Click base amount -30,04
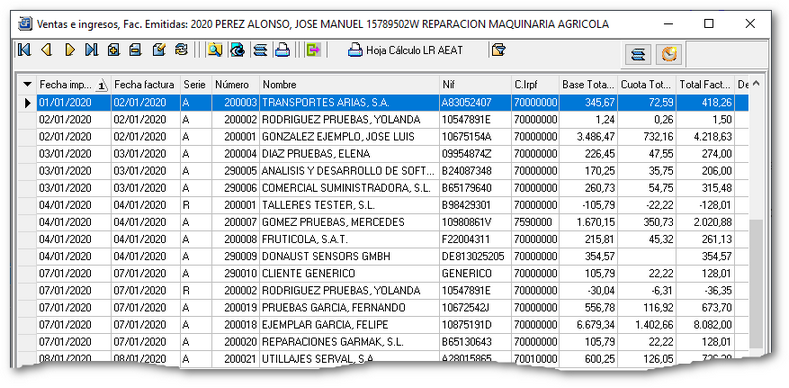Screen dimensions: 789x388 (588, 291)
